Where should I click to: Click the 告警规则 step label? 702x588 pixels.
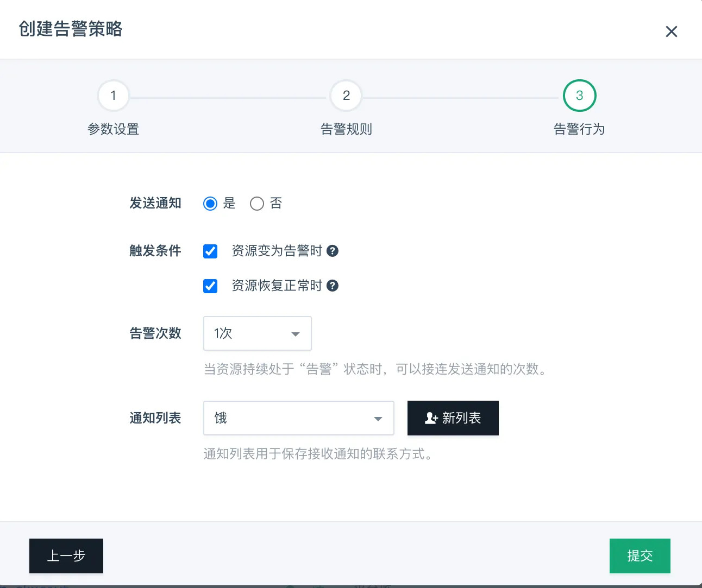tap(346, 129)
